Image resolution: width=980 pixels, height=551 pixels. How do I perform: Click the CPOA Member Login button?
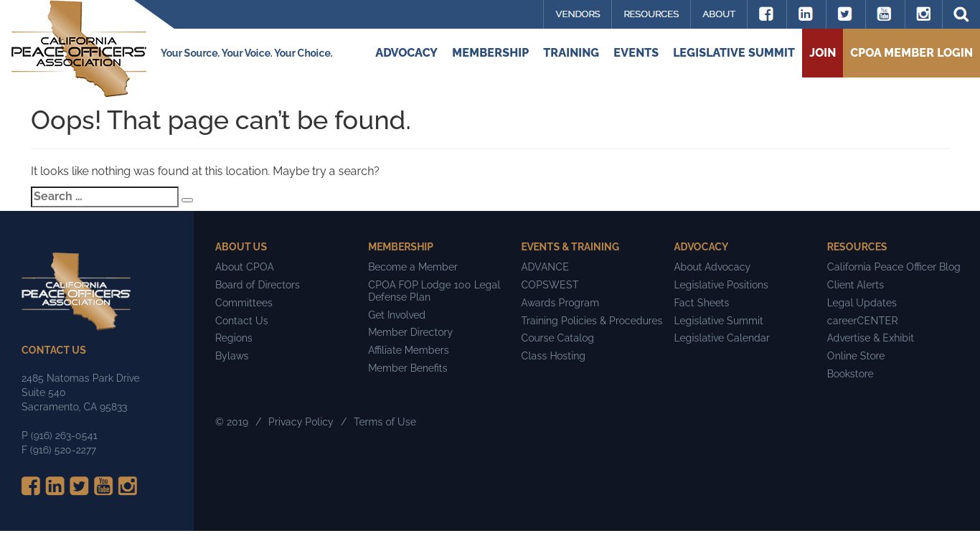[x=911, y=53]
